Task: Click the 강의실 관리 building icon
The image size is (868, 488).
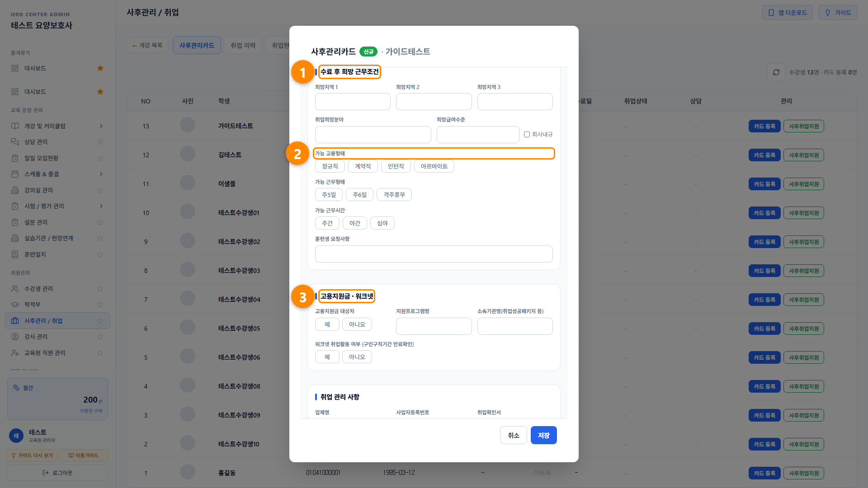Action: coord(15,190)
